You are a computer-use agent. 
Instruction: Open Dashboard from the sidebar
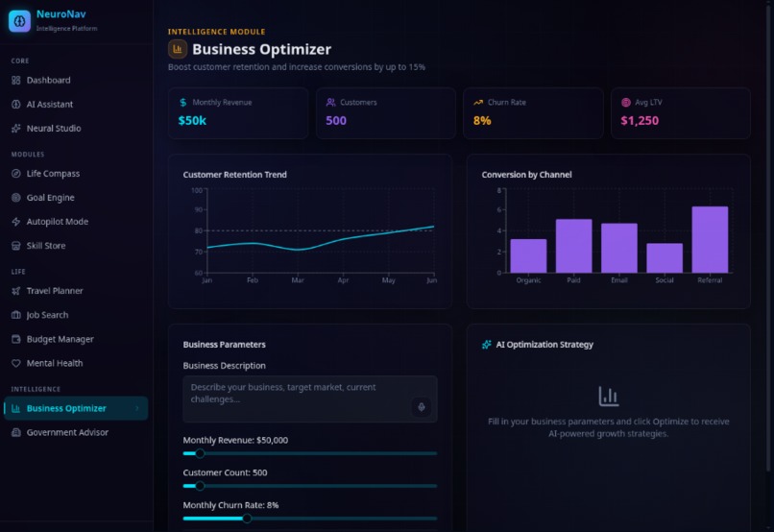(x=76, y=80)
